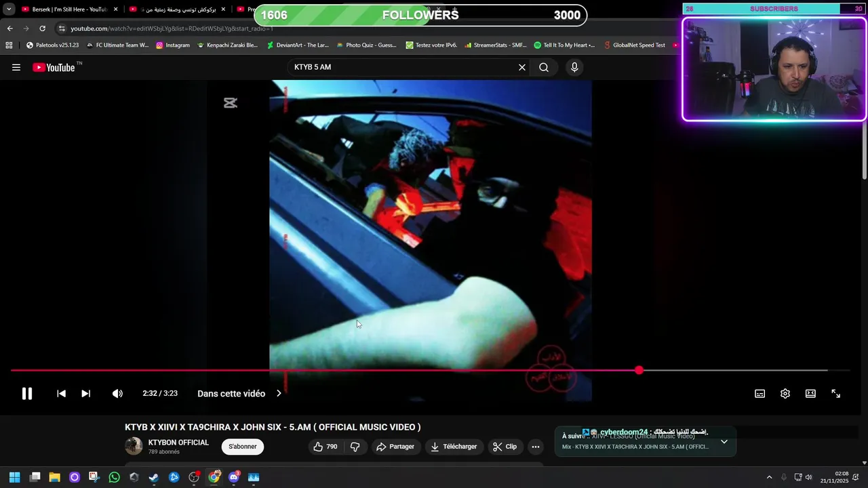The image size is (868, 488).
Task: Open File Explorer from the taskbar
Action: [55, 477]
